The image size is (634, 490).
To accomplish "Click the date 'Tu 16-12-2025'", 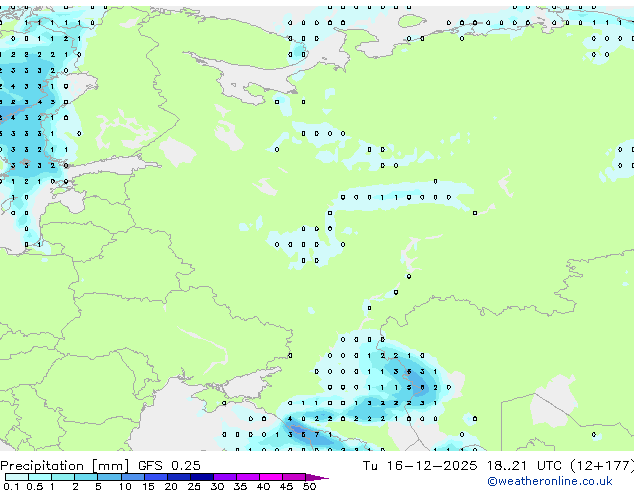I will pos(420,466).
